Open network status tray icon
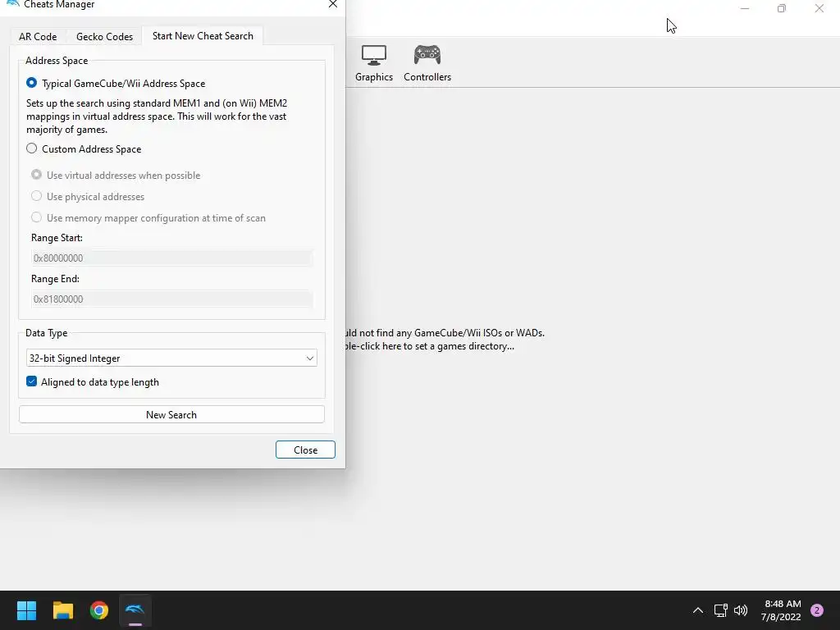The height and width of the screenshot is (630, 840). [720, 610]
